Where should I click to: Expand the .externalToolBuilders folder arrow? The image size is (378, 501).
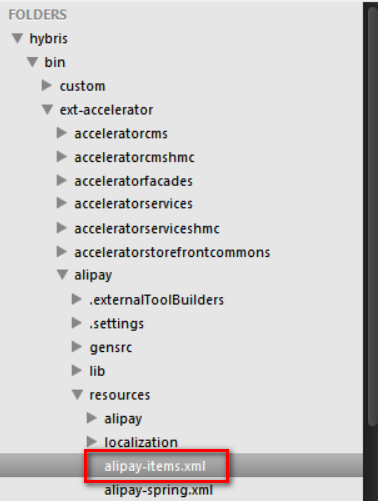[x=77, y=299]
